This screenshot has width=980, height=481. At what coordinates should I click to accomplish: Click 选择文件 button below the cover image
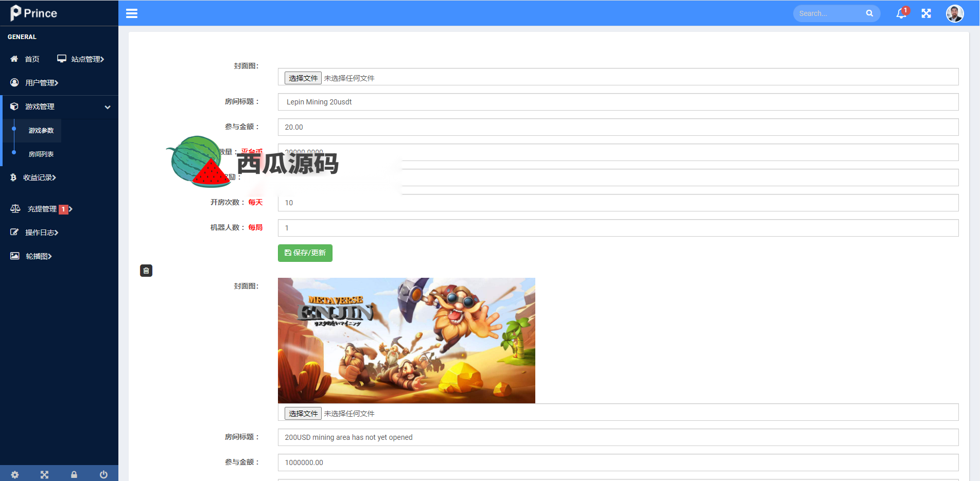click(x=303, y=414)
